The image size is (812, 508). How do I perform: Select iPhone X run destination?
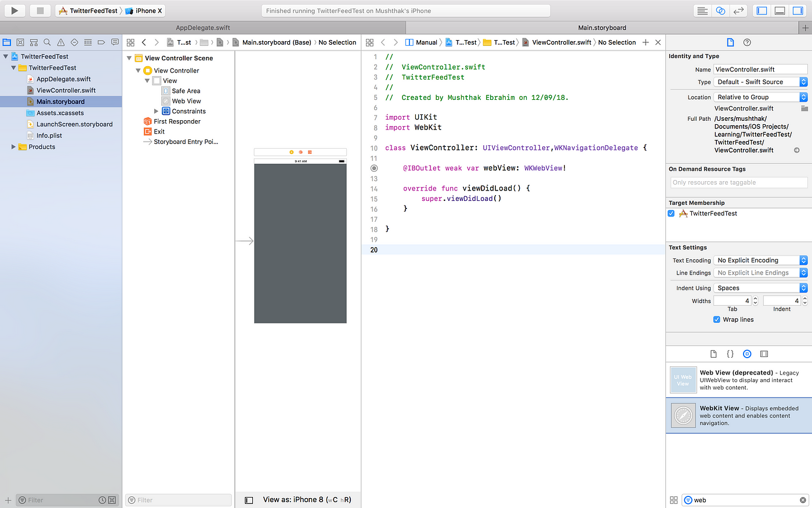[144, 10]
